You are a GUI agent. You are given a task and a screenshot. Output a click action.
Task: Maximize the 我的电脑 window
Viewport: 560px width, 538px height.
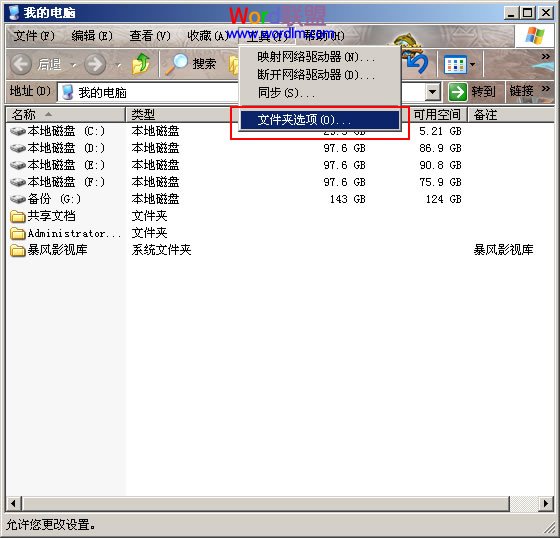(528, 13)
